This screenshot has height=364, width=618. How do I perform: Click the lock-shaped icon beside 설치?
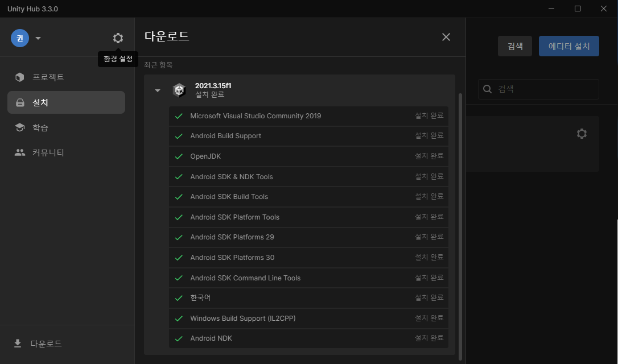pyautogui.click(x=20, y=102)
